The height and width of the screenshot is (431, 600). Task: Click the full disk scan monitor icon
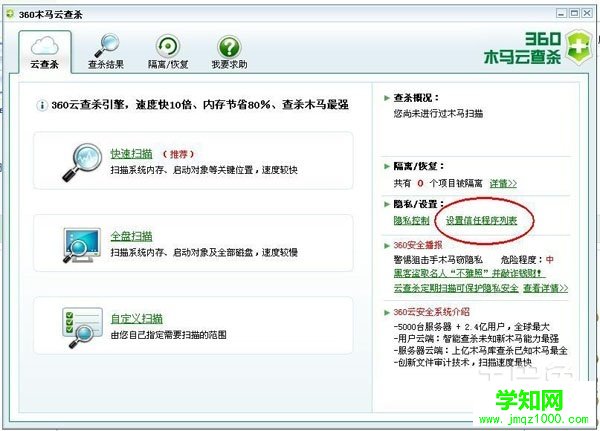tap(82, 245)
